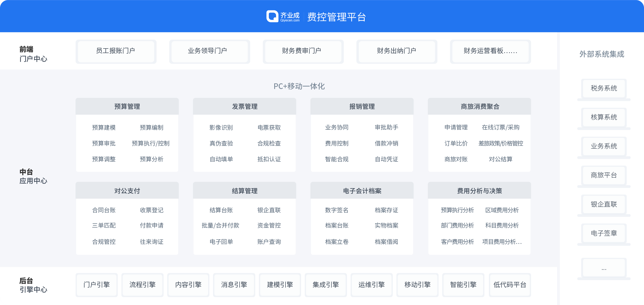Click the 齐业成 logo icon
Viewport: 644px width, 305px height.
[272, 16]
